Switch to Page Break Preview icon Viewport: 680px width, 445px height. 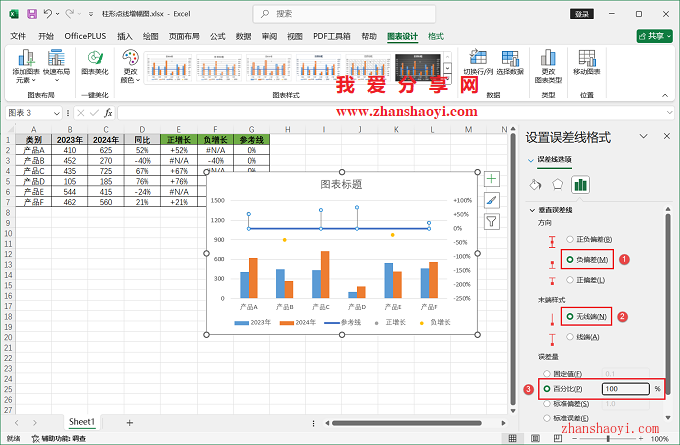(558, 438)
